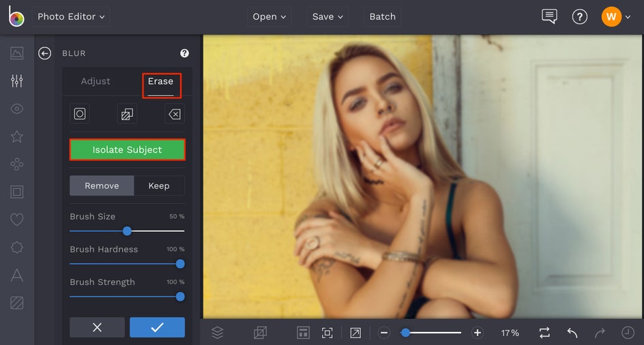Open the Image Manager sidebar icon
The width and height of the screenshot is (644, 345).
tap(17, 53)
